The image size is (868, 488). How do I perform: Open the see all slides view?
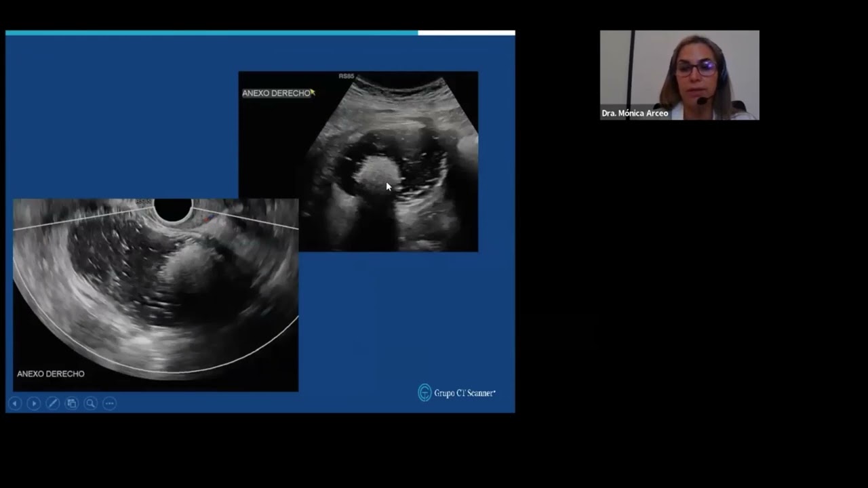[x=72, y=403]
